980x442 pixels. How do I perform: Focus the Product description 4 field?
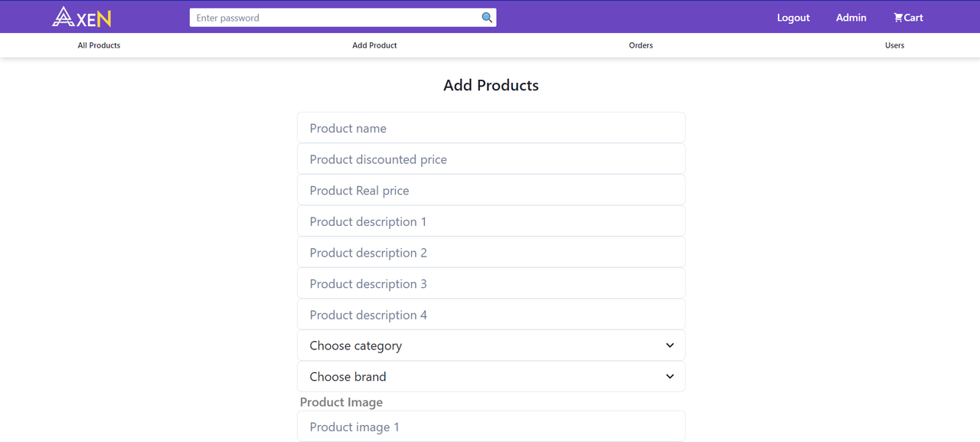coord(491,315)
